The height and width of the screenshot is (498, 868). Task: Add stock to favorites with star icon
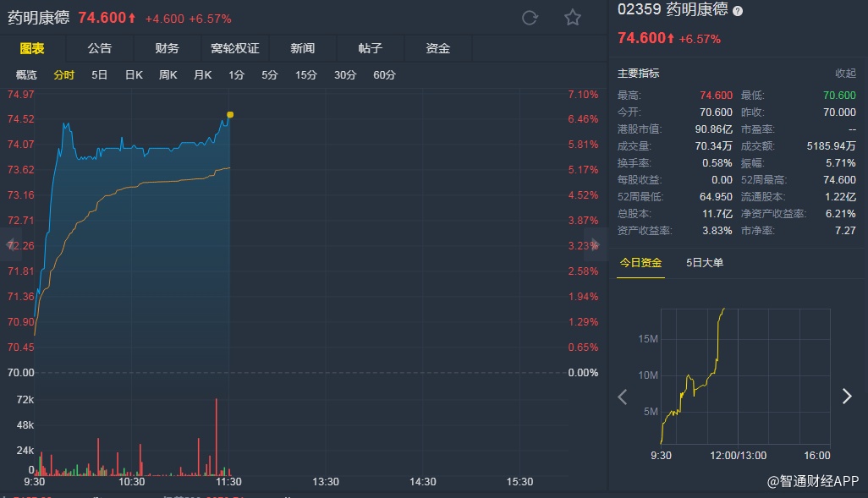pos(573,18)
